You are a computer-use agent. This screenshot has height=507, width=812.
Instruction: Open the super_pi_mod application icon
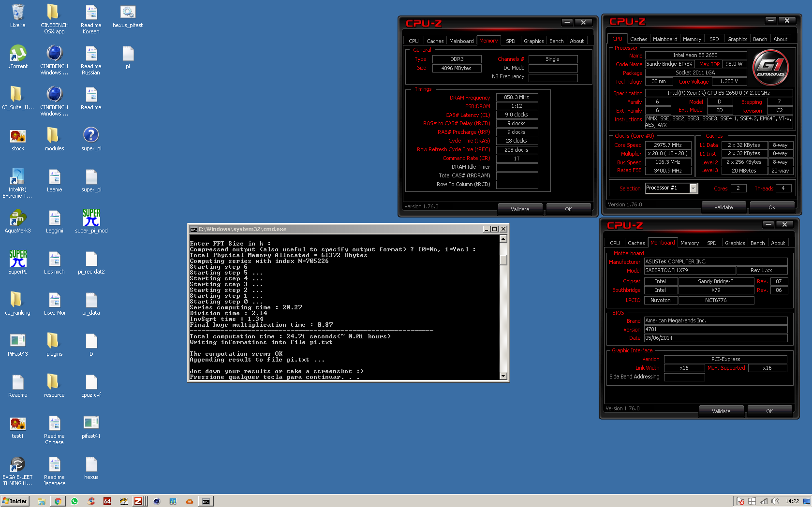(91, 221)
